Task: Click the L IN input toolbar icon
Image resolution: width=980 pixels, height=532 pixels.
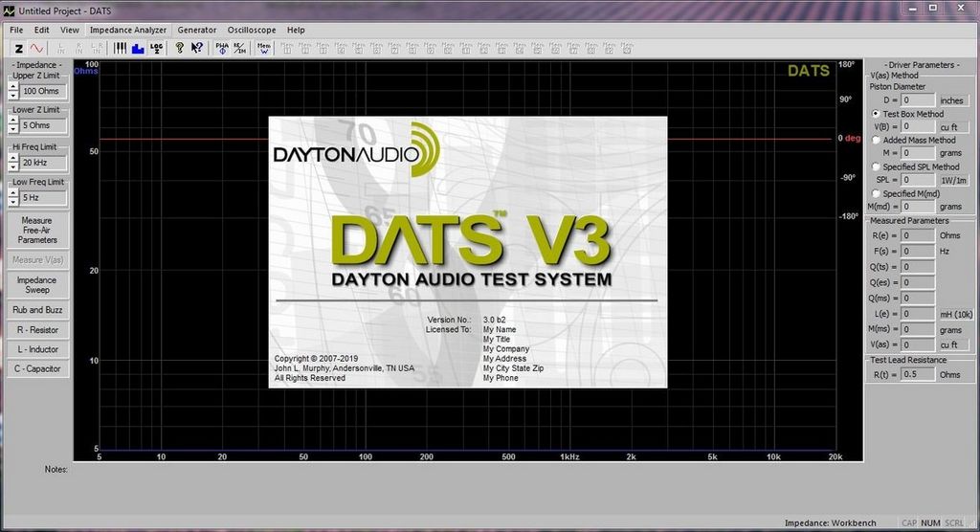Action: [x=60, y=48]
